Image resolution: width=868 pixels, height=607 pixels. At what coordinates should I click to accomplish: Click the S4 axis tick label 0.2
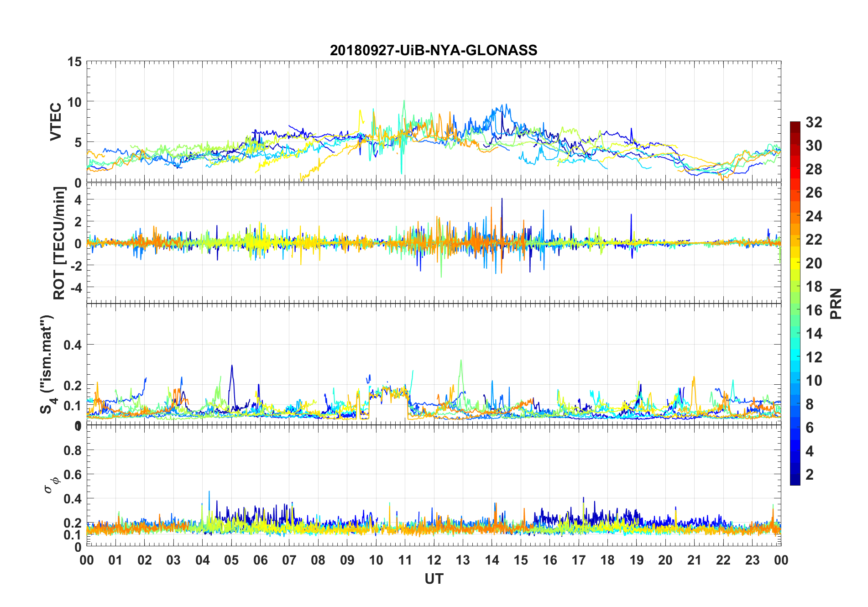(x=73, y=386)
